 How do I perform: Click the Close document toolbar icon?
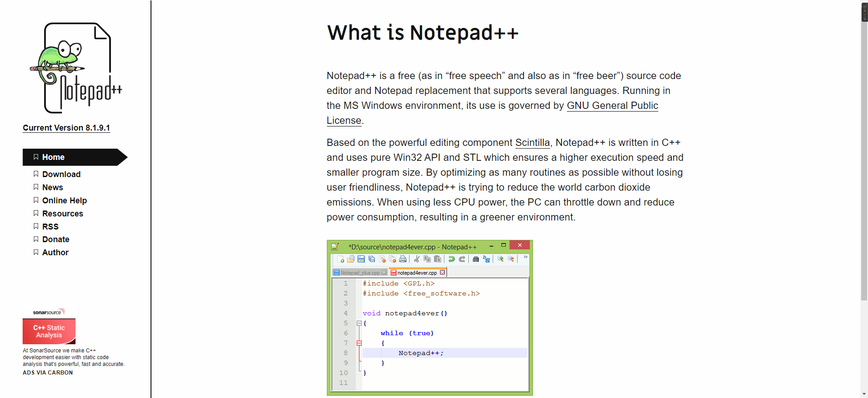click(x=382, y=259)
